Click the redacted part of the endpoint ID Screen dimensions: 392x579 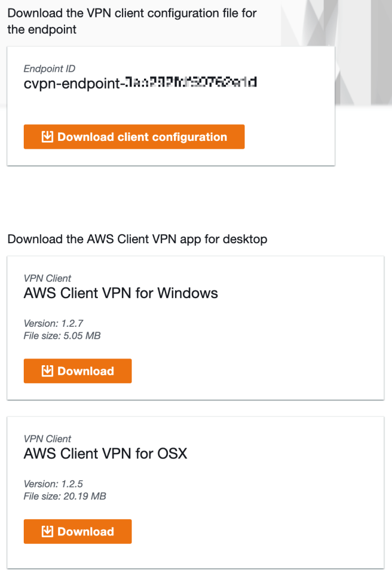[x=190, y=83]
